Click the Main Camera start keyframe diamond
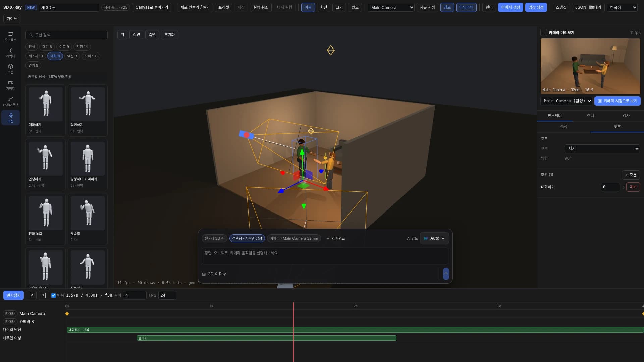 (x=67, y=314)
